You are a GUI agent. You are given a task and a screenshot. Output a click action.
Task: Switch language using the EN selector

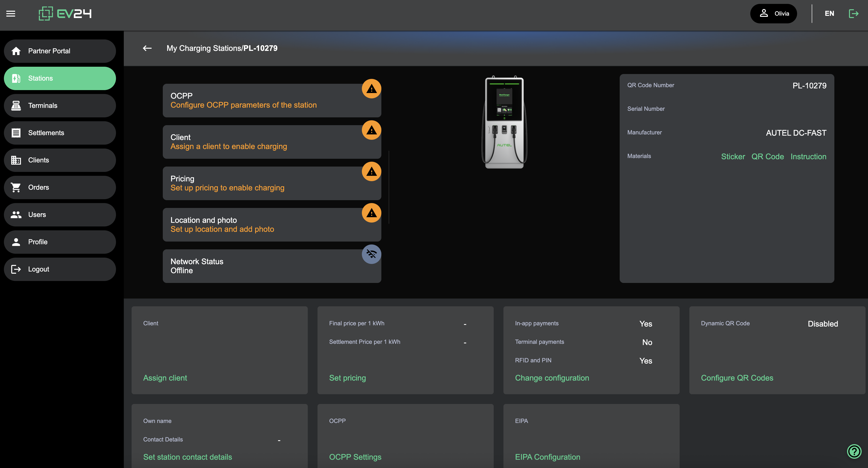(x=829, y=13)
